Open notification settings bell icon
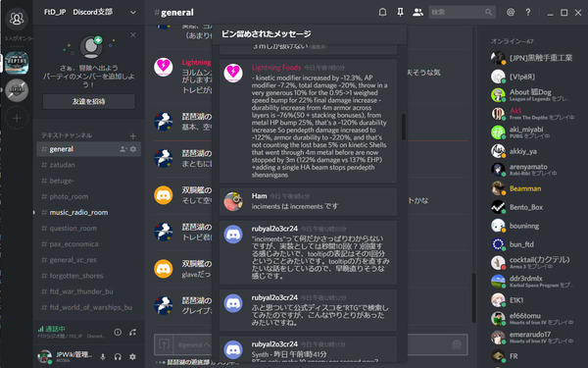The image size is (588, 368). point(382,13)
